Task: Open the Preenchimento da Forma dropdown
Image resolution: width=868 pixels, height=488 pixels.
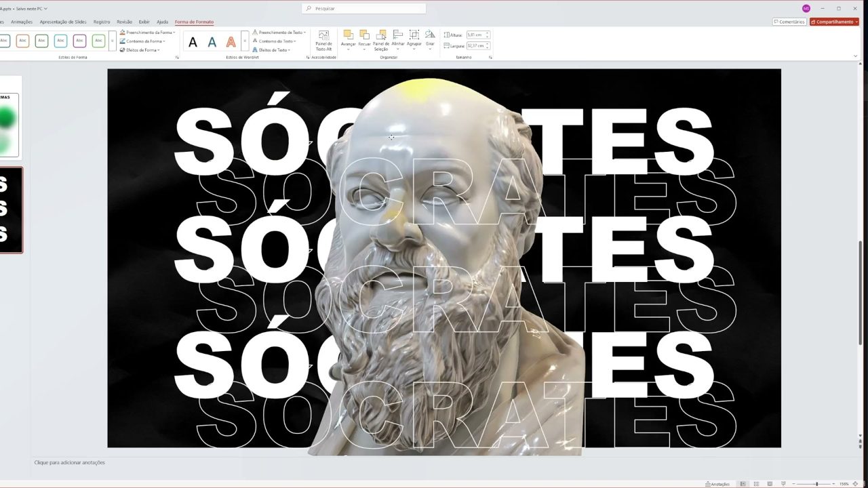Action: click(x=147, y=32)
